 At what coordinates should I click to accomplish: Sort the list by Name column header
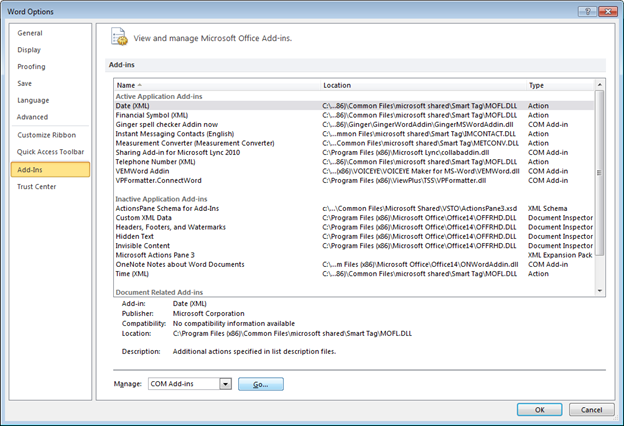[126, 86]
